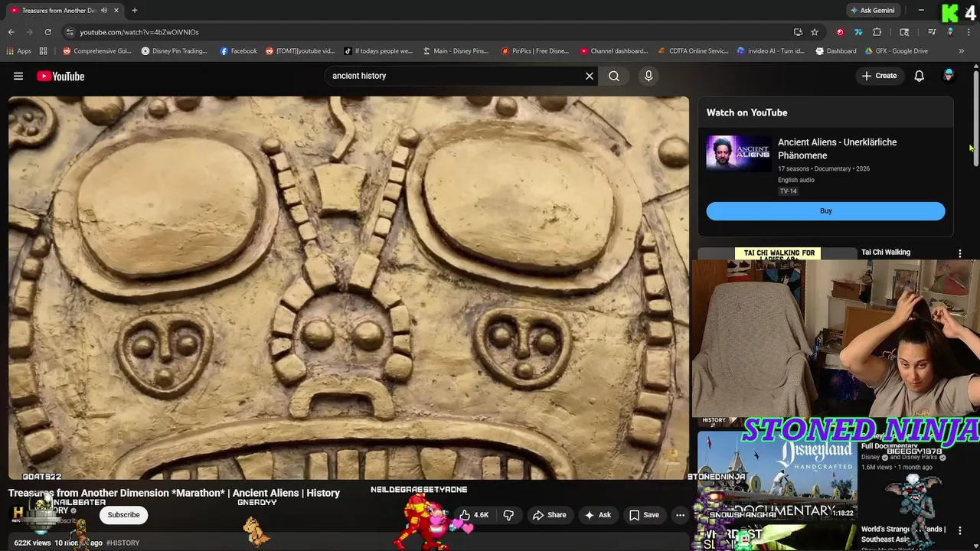This screenshot has width=980, height=551.
Task: Expand the bookmarks overflow chevron
Action: coord(962,51)
